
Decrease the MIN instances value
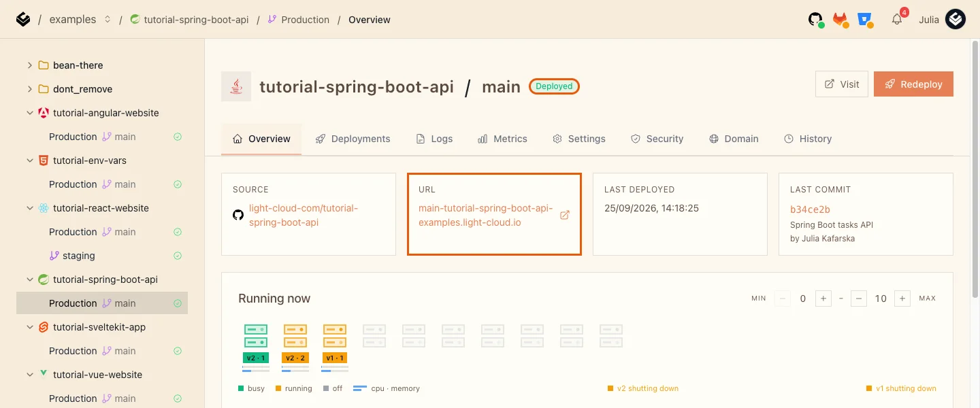(783, 299)
